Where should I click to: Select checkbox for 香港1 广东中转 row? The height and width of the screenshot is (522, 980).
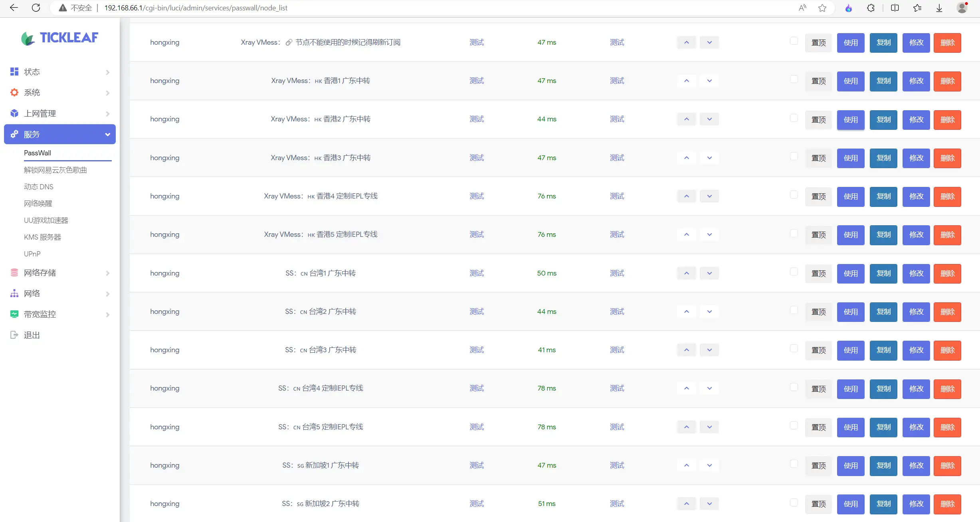794,79
